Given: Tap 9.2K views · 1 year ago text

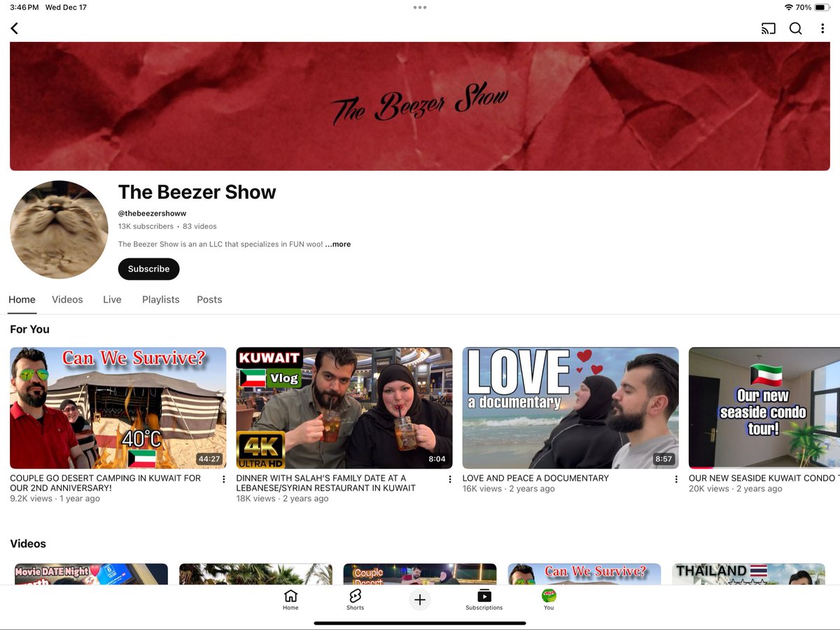Looking at the screenshot, I should pos(55,498).
